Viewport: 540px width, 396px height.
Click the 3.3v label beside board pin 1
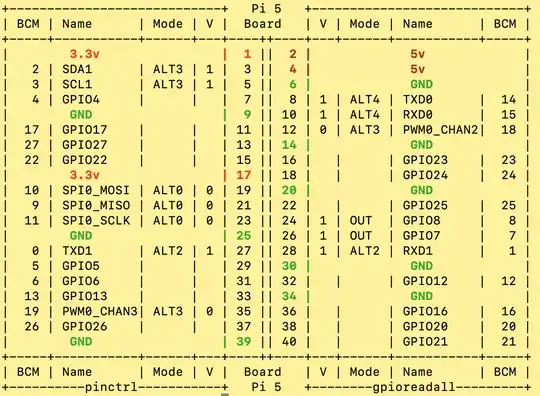pos(85,54)
